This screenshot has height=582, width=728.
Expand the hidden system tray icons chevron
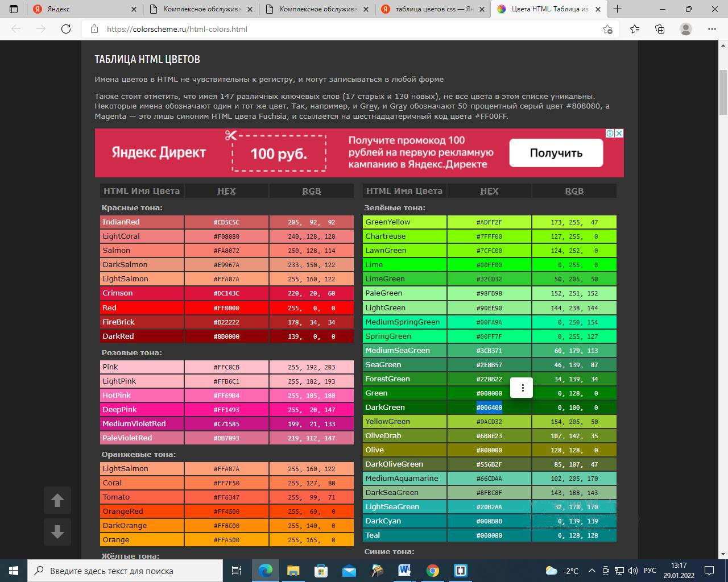[x=591, y=571]
